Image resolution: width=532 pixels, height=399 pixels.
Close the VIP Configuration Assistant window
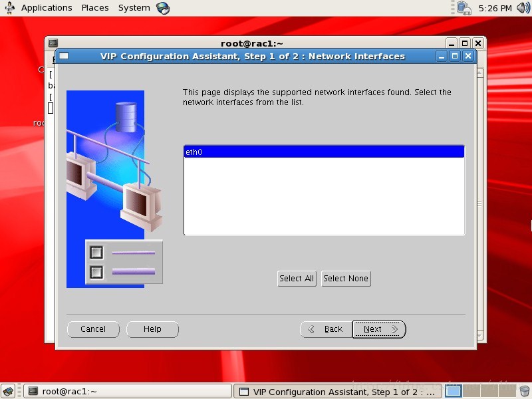(468, 57)
